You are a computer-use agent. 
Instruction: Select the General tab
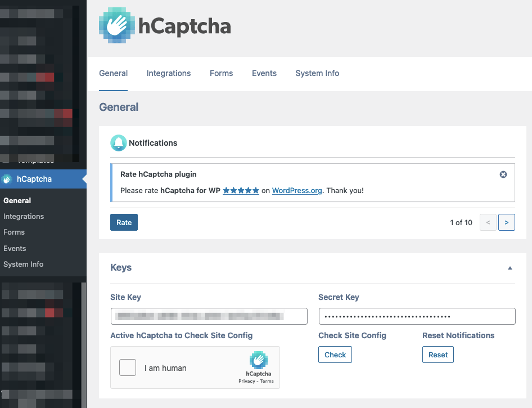tap(114, 73)
